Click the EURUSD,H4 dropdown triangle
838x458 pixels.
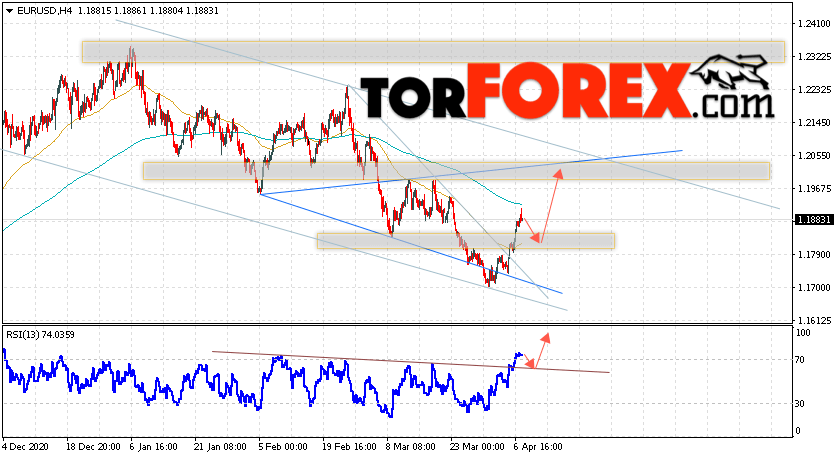9,11
